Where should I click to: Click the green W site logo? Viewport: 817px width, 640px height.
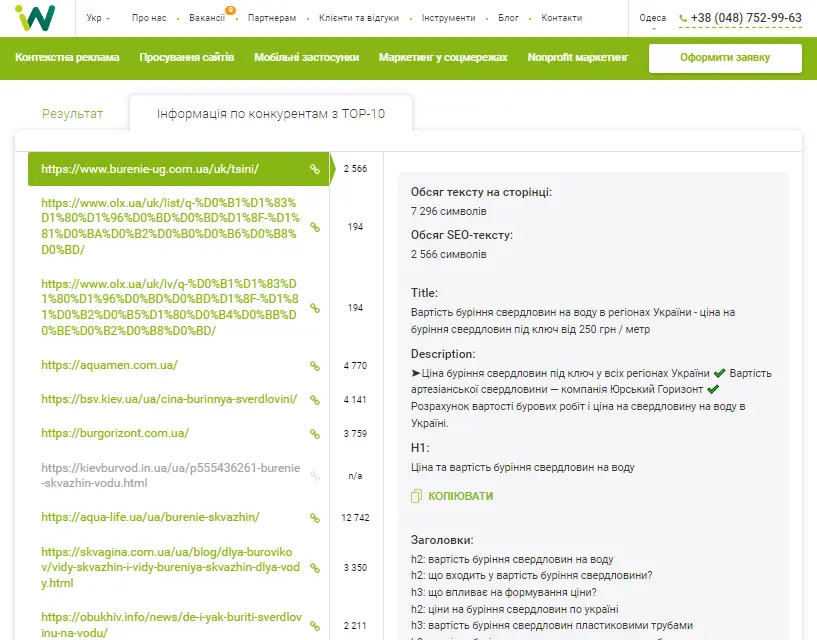point(35,18)
